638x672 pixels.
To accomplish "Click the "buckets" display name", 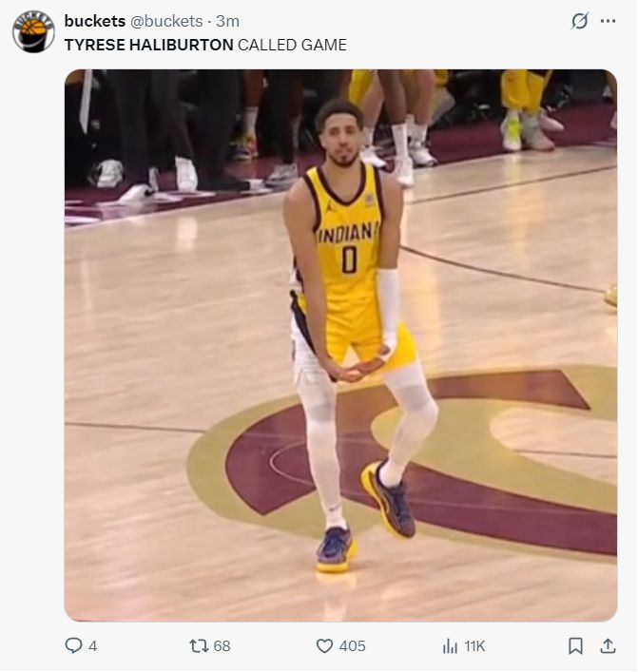I will [95, 21].
